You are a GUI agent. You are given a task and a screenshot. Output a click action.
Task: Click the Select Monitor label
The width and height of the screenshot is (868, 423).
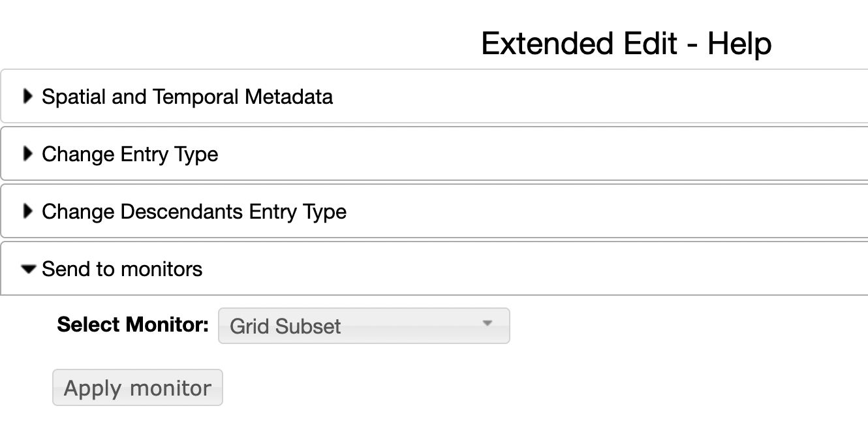[133, 324]
